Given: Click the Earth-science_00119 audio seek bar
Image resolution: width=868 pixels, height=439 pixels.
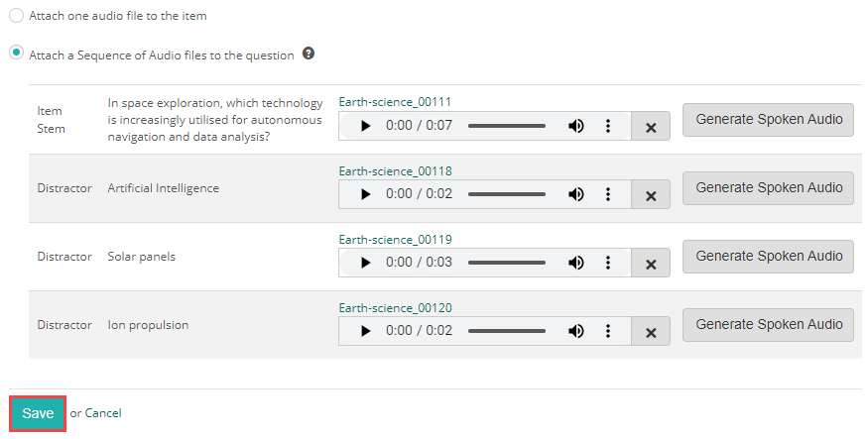Looking at the screenshot, I should click(x=506, y=263).
